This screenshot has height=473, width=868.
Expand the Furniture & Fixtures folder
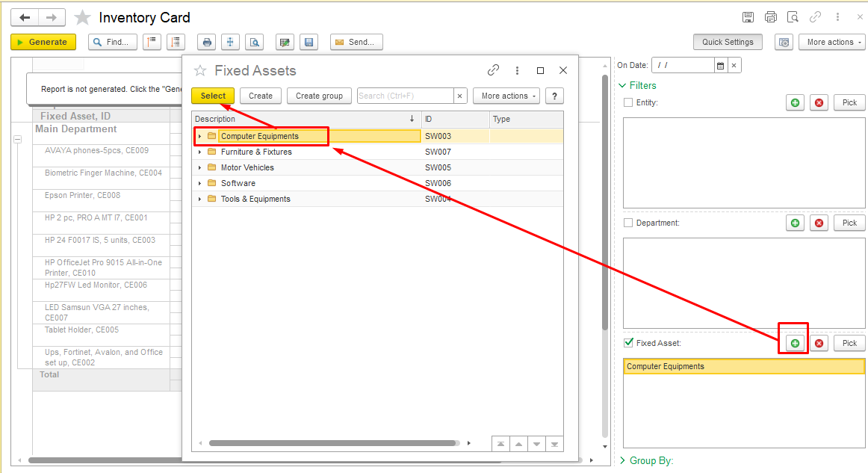click(x=199, y=152)
